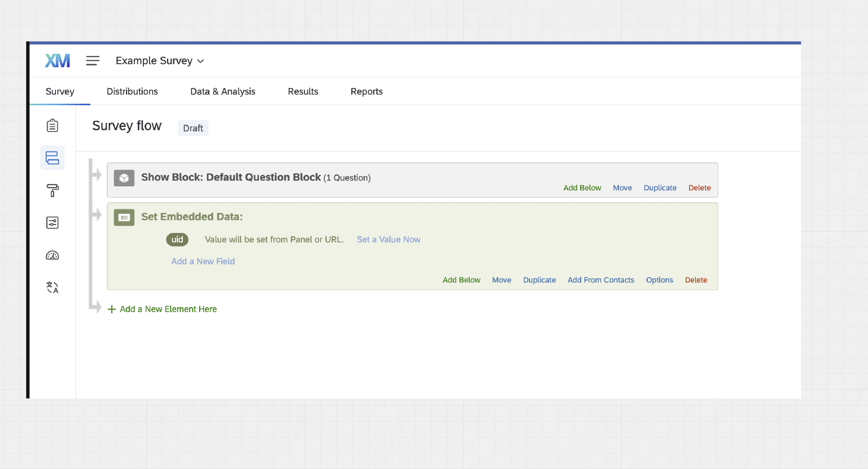The image size is (868, 469).
Task: Click Add From Contacts link
Action: (600, 280)
